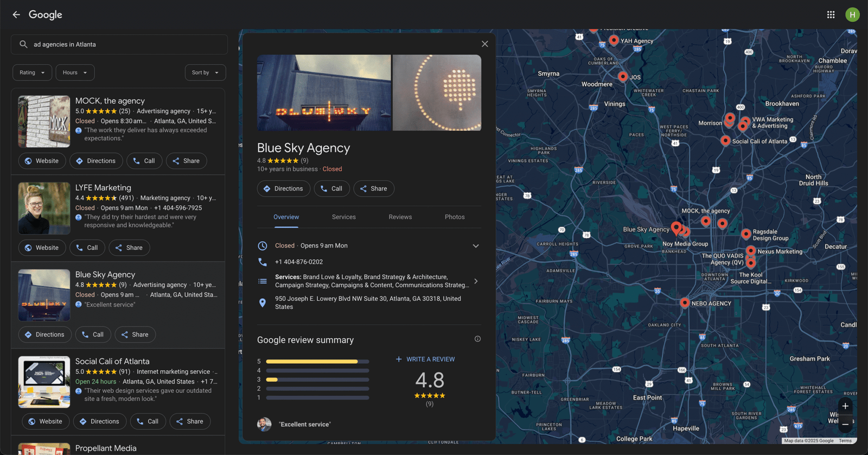Image resolution: width=868 pixels, height=455 pixels.
Task: Open the LYFE Marketing website
Action: tap(42, 248)
